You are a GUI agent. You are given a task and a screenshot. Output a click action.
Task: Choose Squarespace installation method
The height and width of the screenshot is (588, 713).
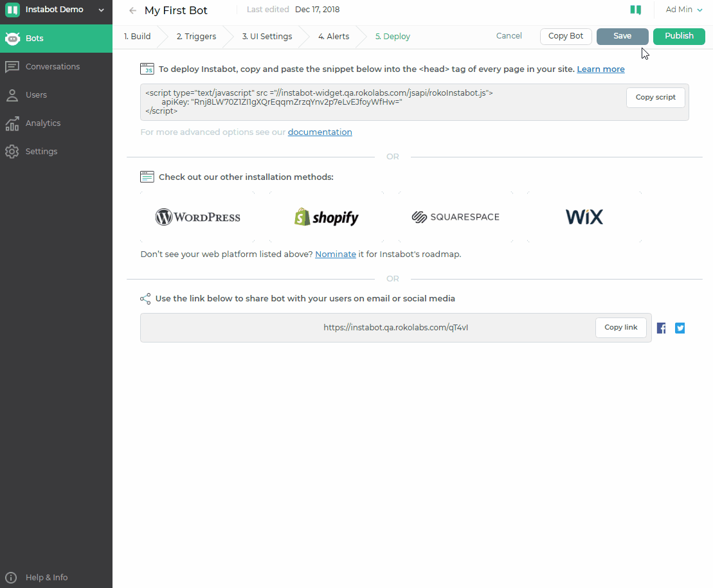[456, 217]
